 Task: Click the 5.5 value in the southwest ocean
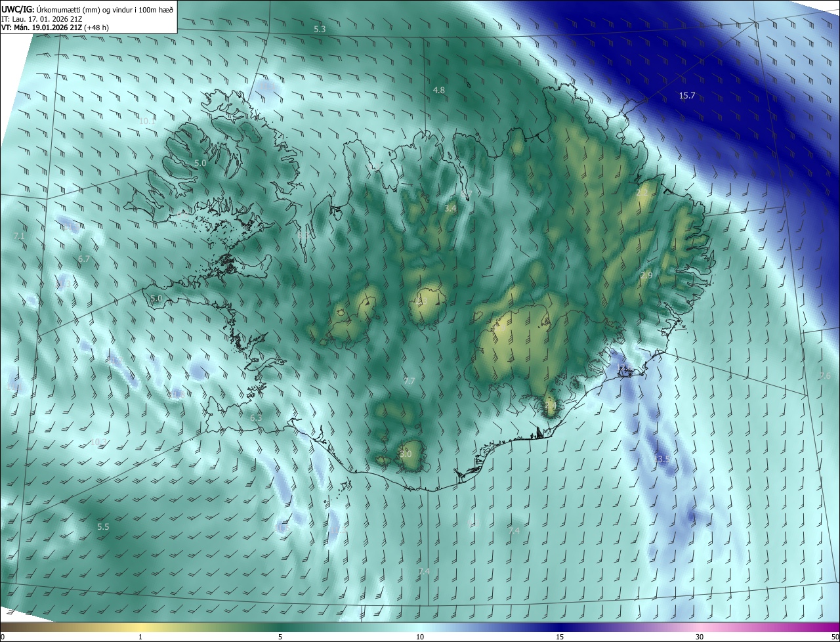(103, 527)
